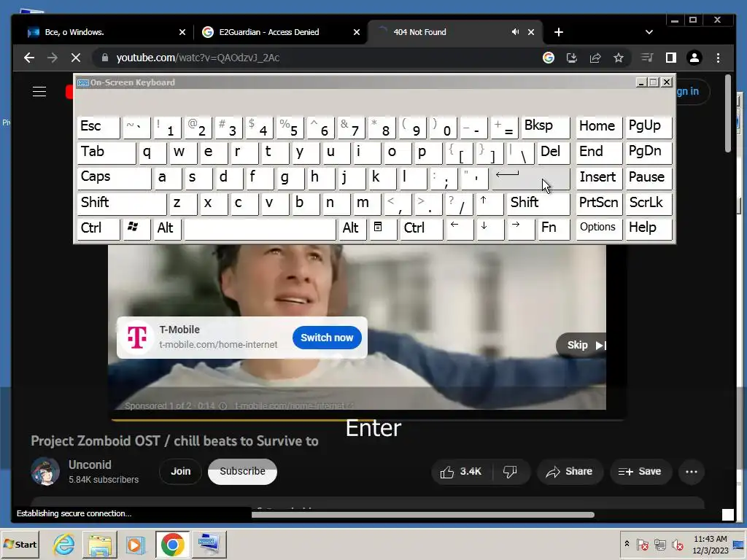Open new tab with plus button
Image resolution: width=747 pixels, height=560 pixels.
559,32
